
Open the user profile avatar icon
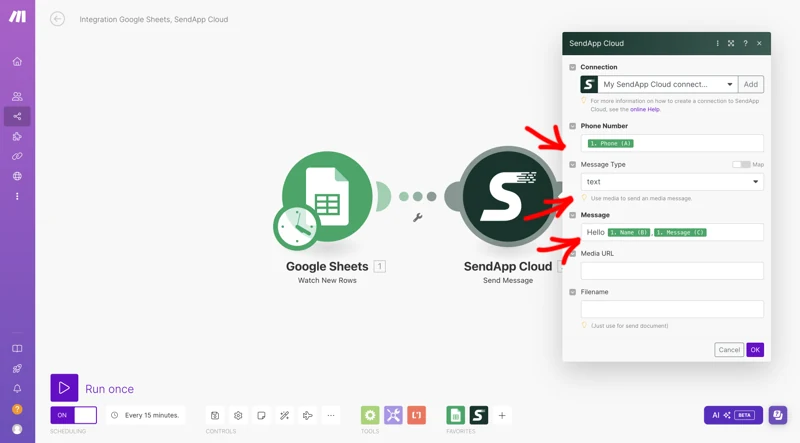17,429
